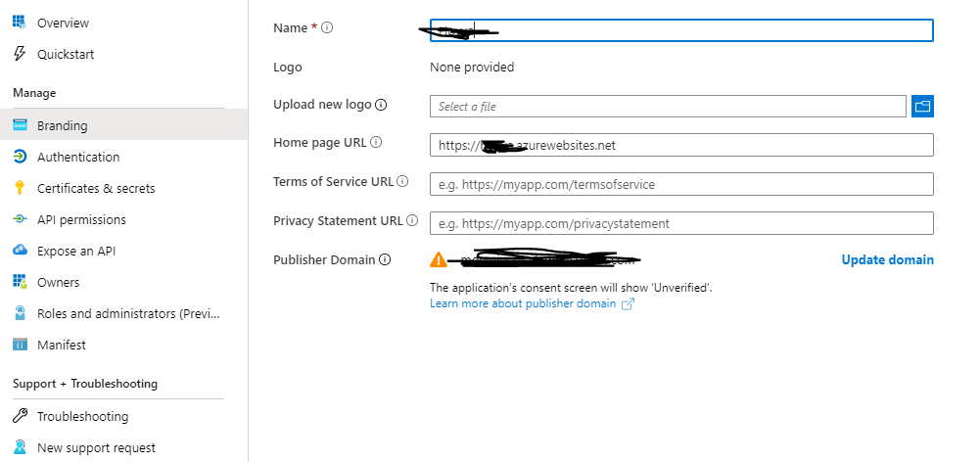980x462 pixels.
Task: Click the Update domain link
Action: coord(887,259)
